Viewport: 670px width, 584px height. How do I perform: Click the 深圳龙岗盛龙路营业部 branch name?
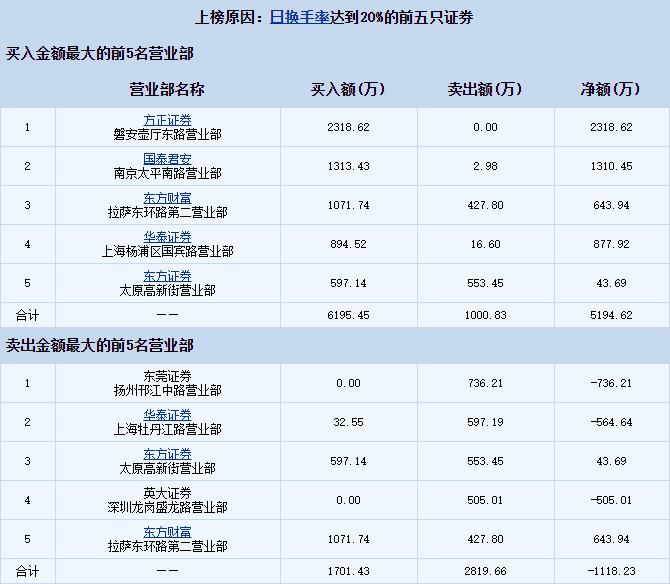pyautogui.click(x=168, y=507)
